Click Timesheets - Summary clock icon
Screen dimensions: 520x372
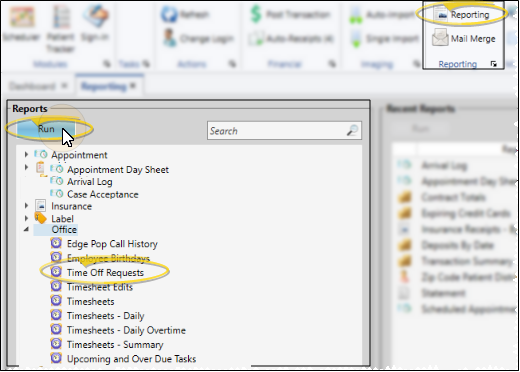[x=56, y=343]
